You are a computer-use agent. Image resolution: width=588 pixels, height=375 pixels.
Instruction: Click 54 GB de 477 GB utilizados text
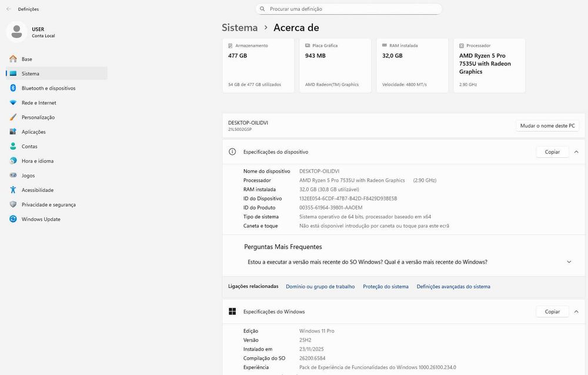pyautogui.click(x=254, y=84)
